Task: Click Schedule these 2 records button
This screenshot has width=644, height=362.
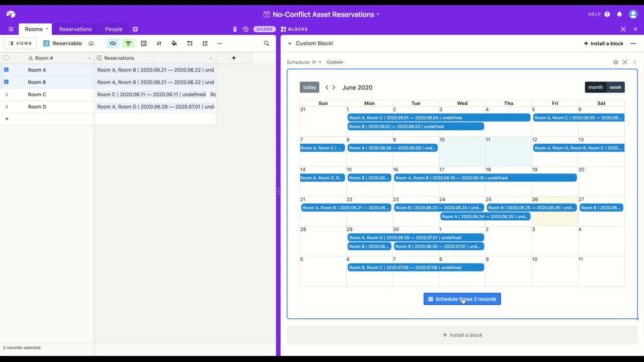Action: tap(462, 299)
